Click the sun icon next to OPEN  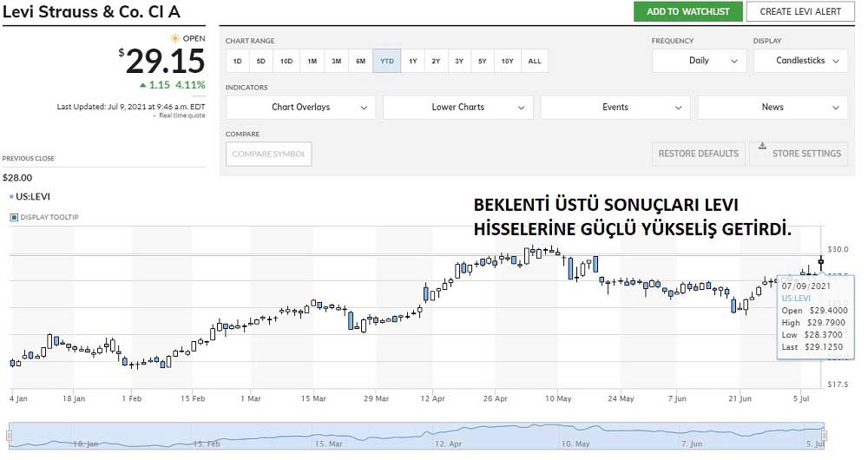click(175, 38)
